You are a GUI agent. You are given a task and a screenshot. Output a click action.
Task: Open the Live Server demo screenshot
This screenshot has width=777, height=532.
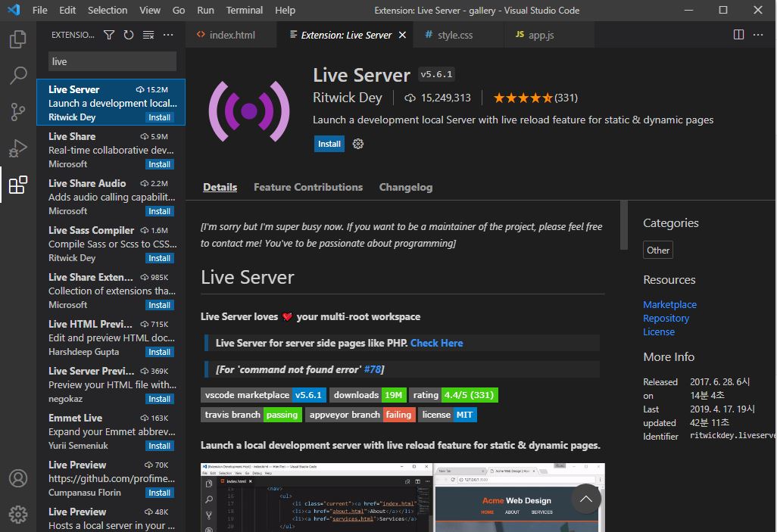click(402, 497)
